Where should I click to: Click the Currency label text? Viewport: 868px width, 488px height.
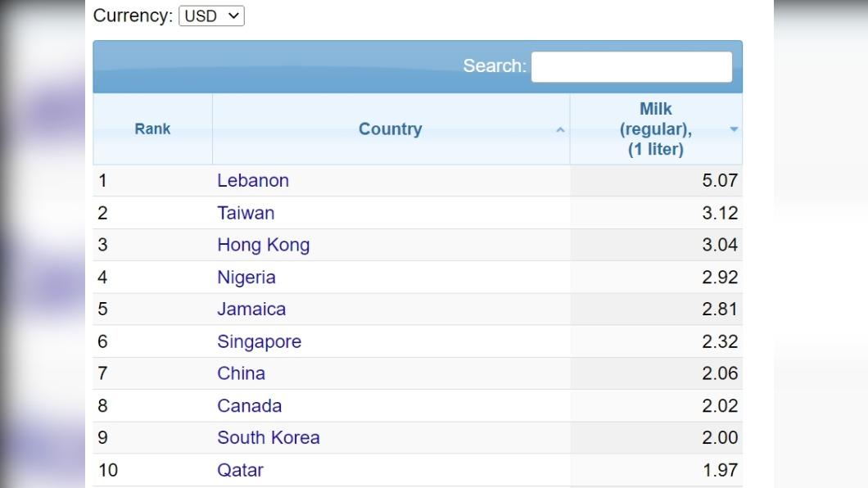pos(133,16)
